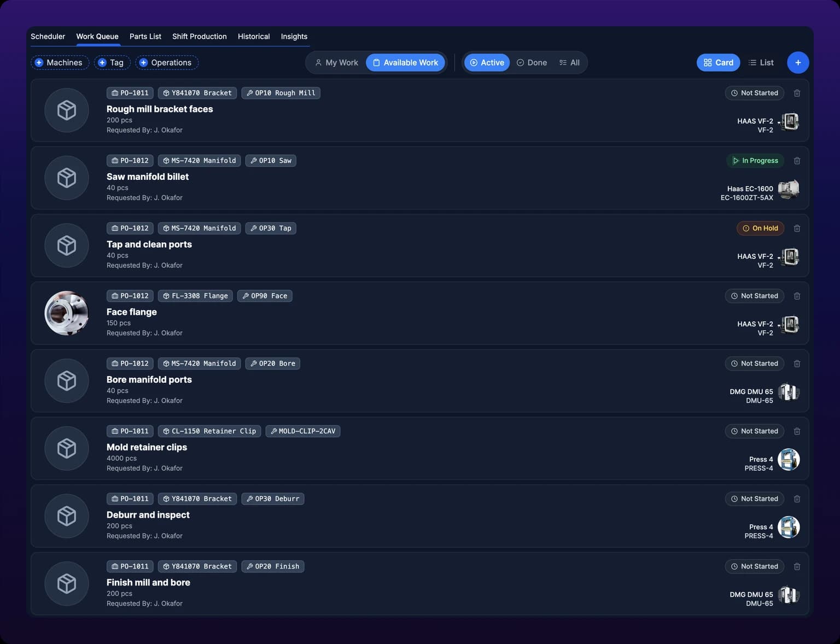Show only Active jobs

coord(487,62)
